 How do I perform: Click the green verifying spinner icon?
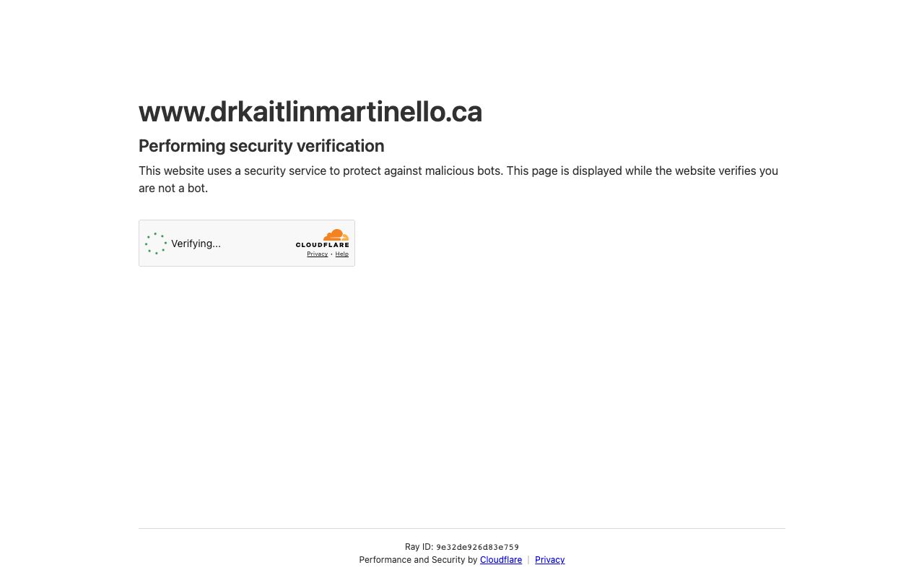point(156,243)
